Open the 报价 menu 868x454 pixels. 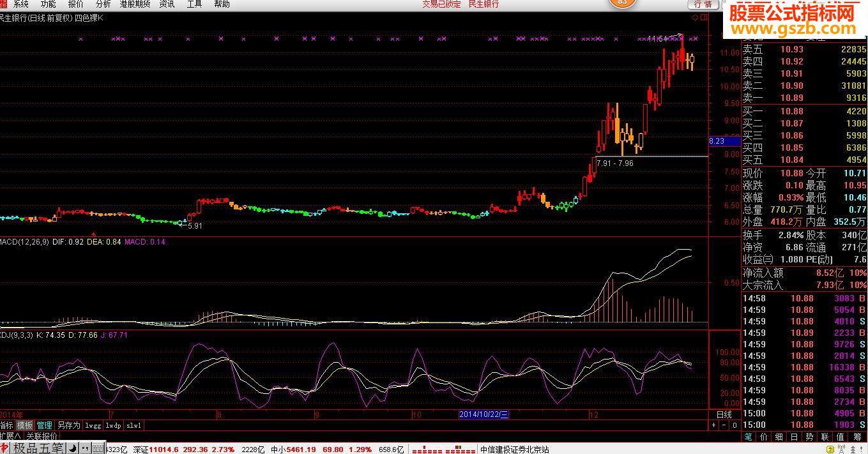pyautogui.click(x=75, y=4)
